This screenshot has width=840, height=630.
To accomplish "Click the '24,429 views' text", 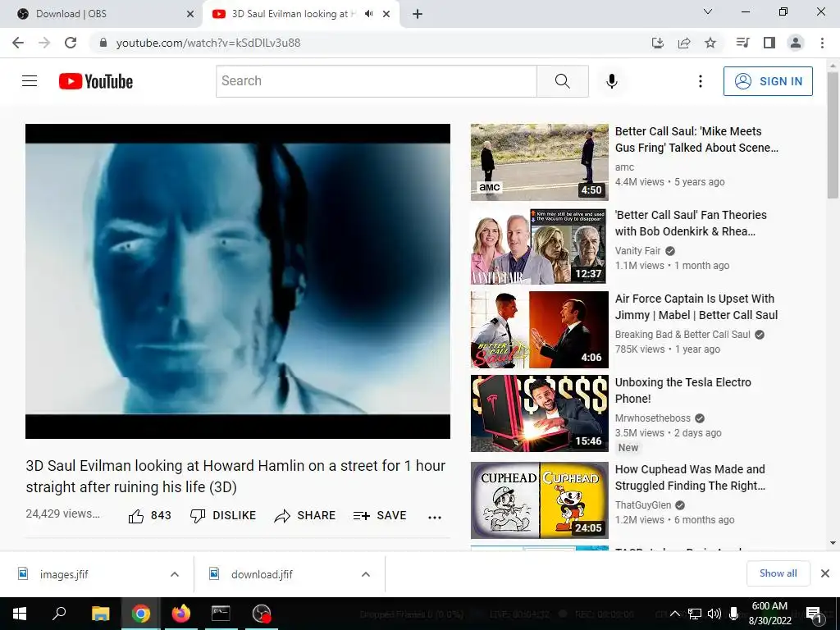I will [62, 514].
